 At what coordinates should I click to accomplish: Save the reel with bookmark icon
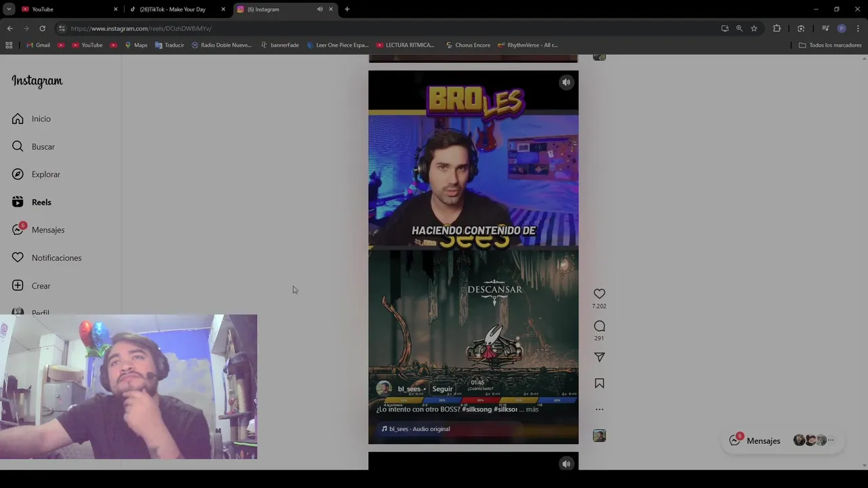point(599,383)
